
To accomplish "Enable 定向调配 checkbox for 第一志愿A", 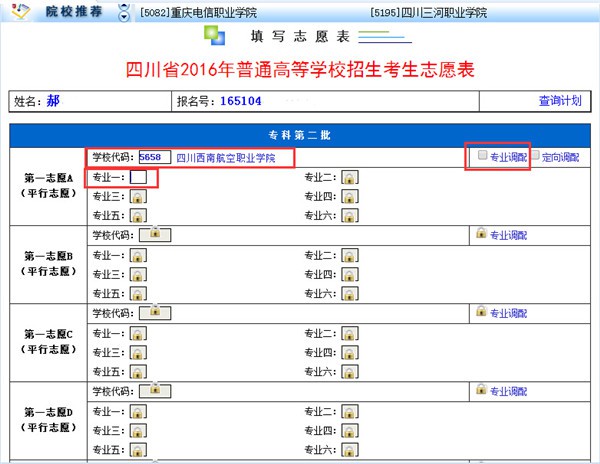I will point(535,155).
